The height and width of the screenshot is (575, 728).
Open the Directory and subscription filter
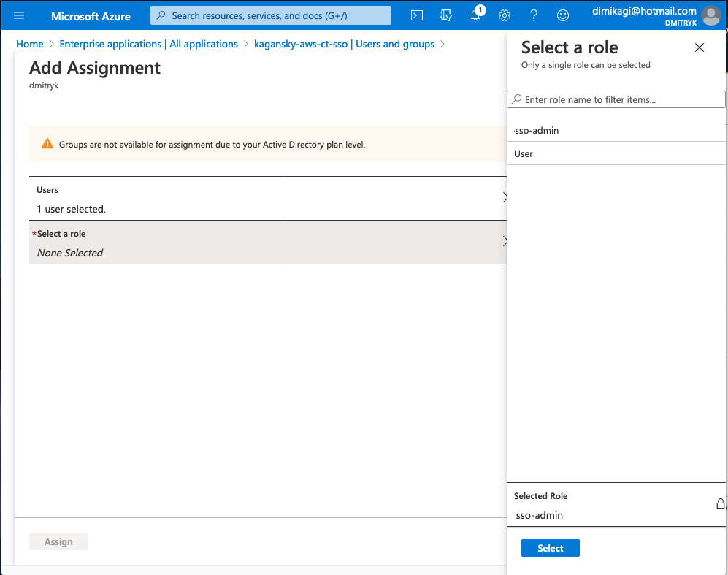(446, 15)
